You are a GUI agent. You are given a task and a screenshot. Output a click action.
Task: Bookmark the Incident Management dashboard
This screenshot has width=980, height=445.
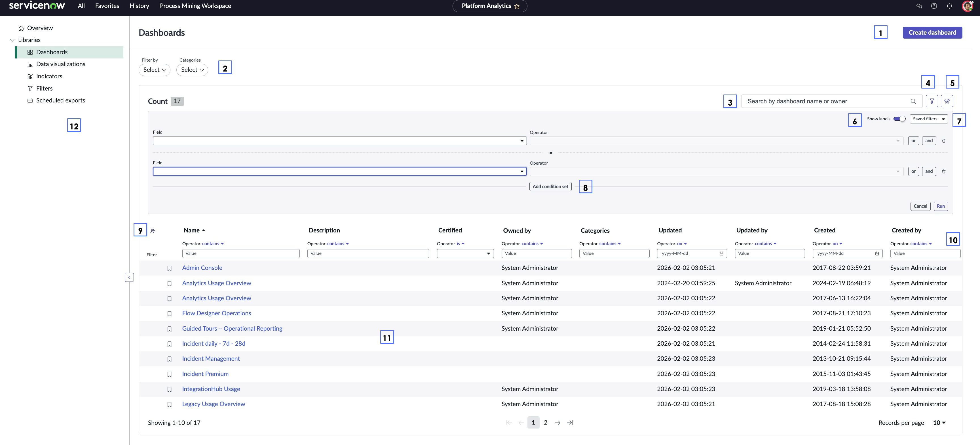pos(170,359)
